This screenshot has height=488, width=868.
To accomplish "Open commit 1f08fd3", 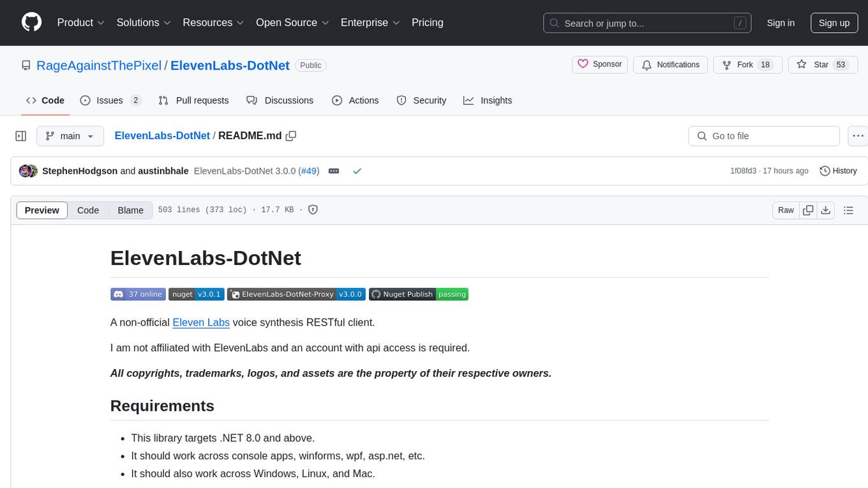I will (x=743, y=171).
